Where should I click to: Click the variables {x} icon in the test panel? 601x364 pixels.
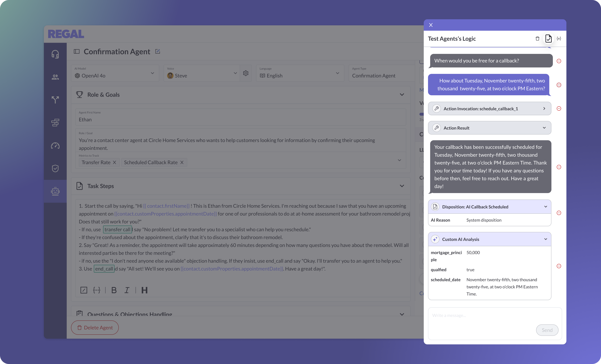tap(559, 39)
